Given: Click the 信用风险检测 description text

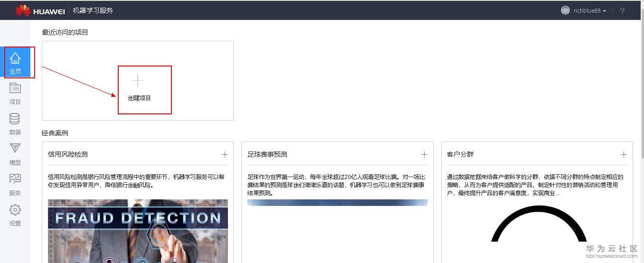Looking at the screenshot, I should pos(136,181).
